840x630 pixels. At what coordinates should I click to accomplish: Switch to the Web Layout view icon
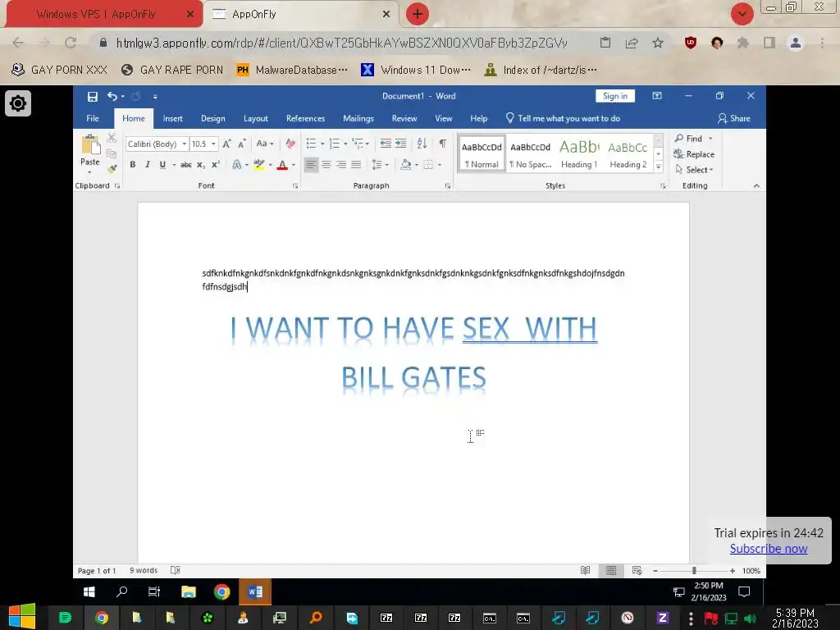pyautogui.click(x=637, y=571)
